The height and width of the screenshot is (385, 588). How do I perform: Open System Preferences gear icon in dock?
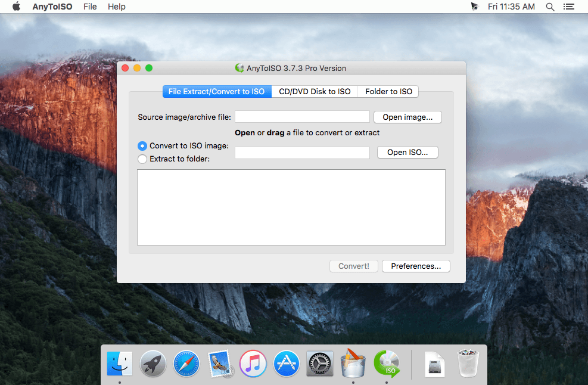click(320, 363)
